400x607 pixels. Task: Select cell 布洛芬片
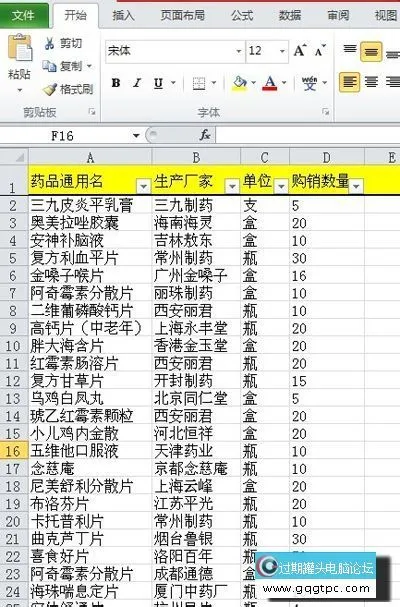tap(90, 504)
